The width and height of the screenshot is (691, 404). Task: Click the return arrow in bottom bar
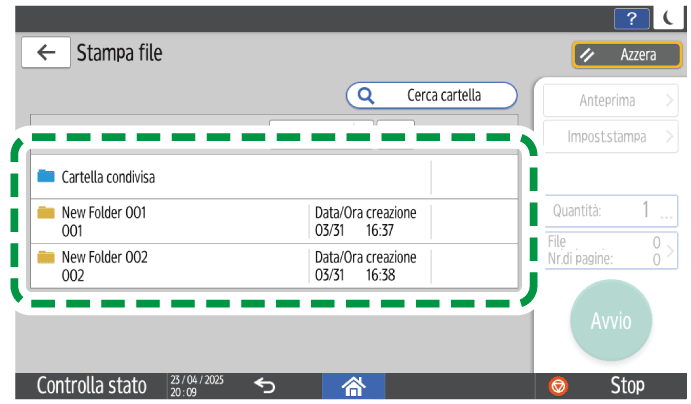click(x=264, y=386)
